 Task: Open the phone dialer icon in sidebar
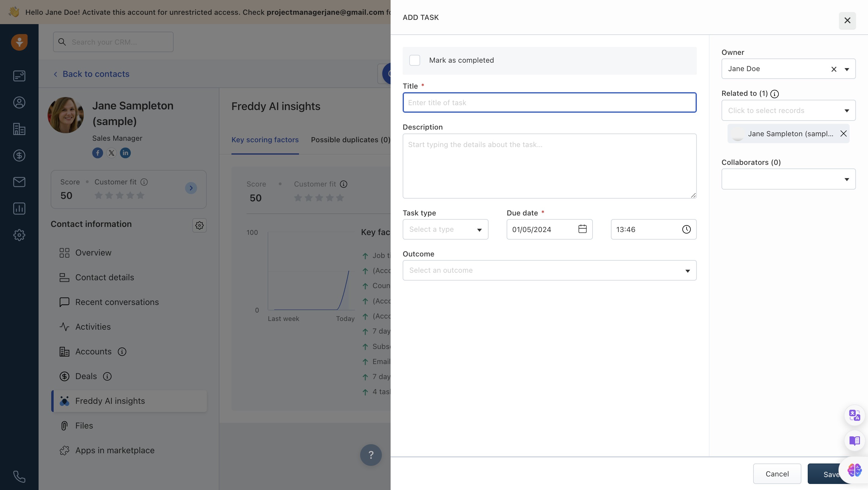[19, 476]
